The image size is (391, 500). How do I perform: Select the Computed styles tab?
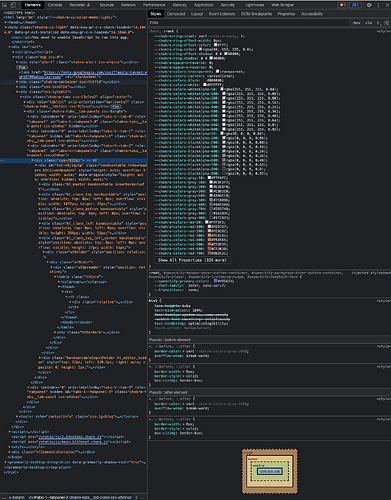point(176,14)
